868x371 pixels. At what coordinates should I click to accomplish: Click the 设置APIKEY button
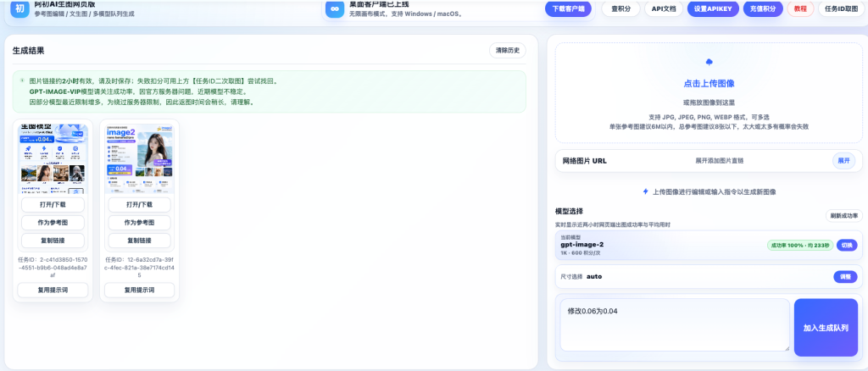713,8
